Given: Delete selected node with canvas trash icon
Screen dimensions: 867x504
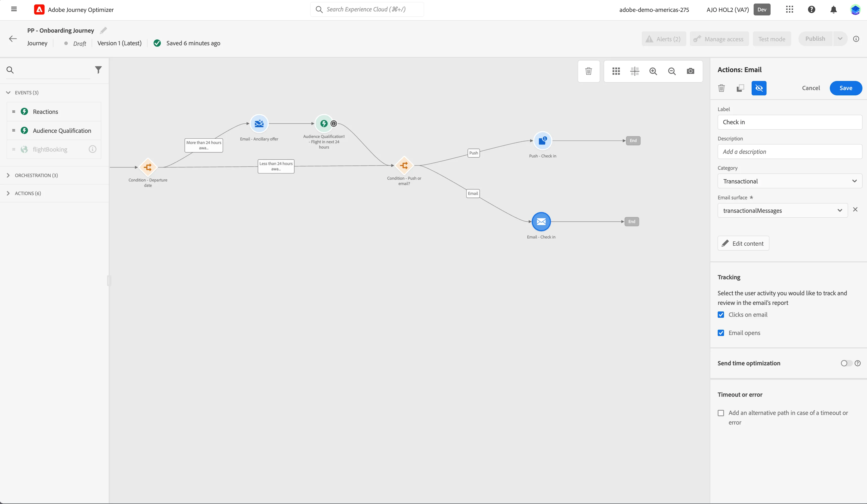Looking at the screenshot, I should pyautogui.click(x=589, y=71).
